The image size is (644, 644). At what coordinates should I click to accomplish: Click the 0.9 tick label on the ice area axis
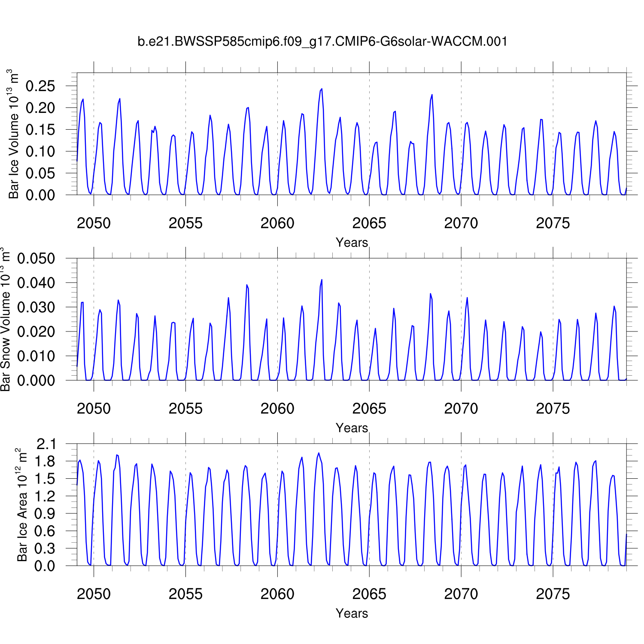46,513
